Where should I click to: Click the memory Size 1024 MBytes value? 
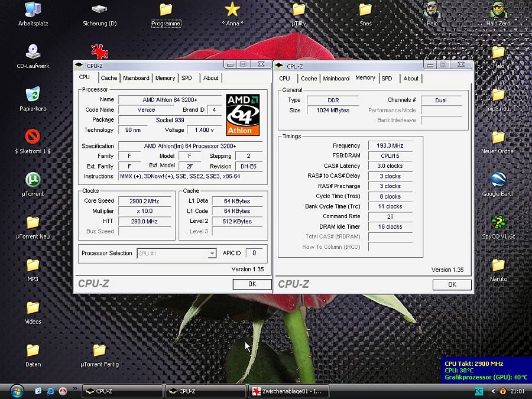[333, 111]
